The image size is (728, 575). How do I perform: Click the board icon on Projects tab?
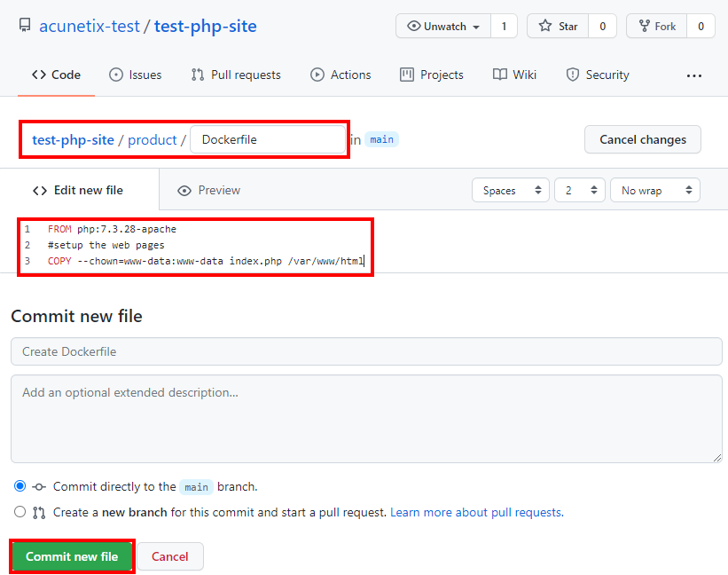click(x=407, y=75)
